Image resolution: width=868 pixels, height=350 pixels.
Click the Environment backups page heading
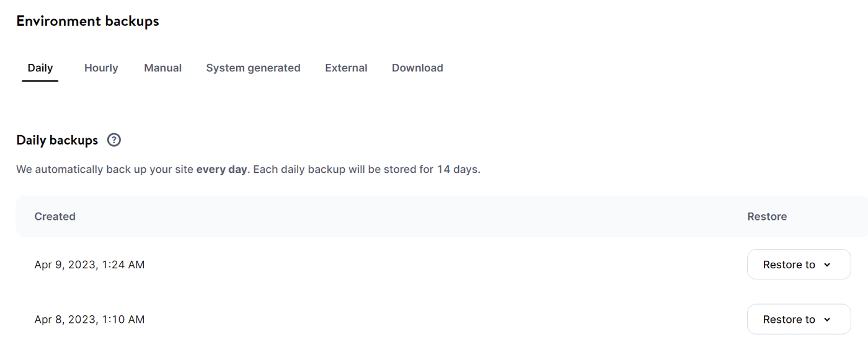tap(87, 21)
